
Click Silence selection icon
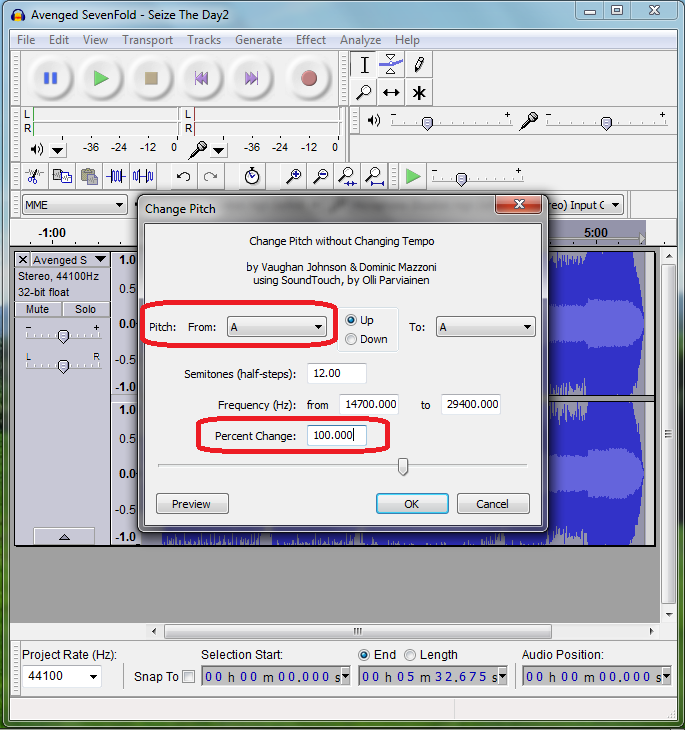(x=143, y=176)
